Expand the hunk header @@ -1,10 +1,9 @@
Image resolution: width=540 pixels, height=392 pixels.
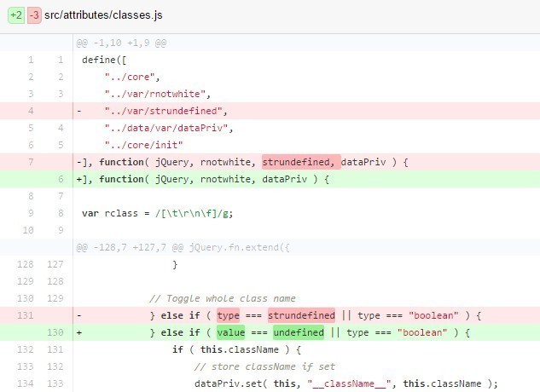pos(121,43)
